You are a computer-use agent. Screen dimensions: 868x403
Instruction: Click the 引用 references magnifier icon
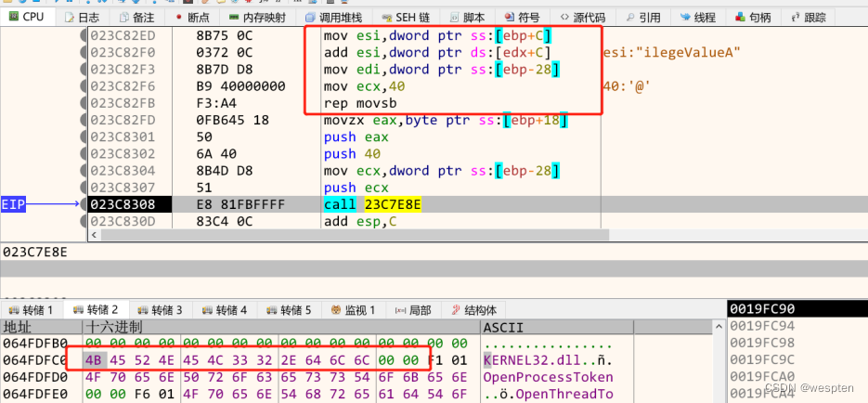(x=630, y=17)
